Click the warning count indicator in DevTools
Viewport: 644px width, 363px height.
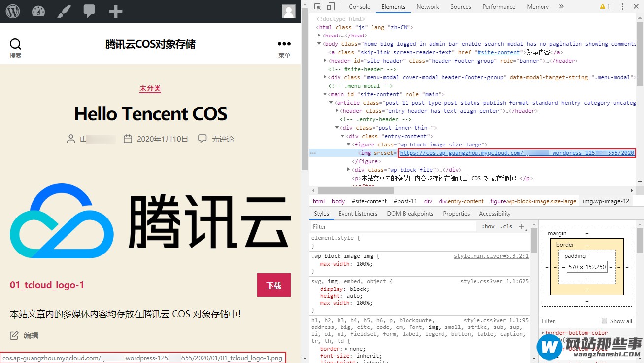(605, 6)
